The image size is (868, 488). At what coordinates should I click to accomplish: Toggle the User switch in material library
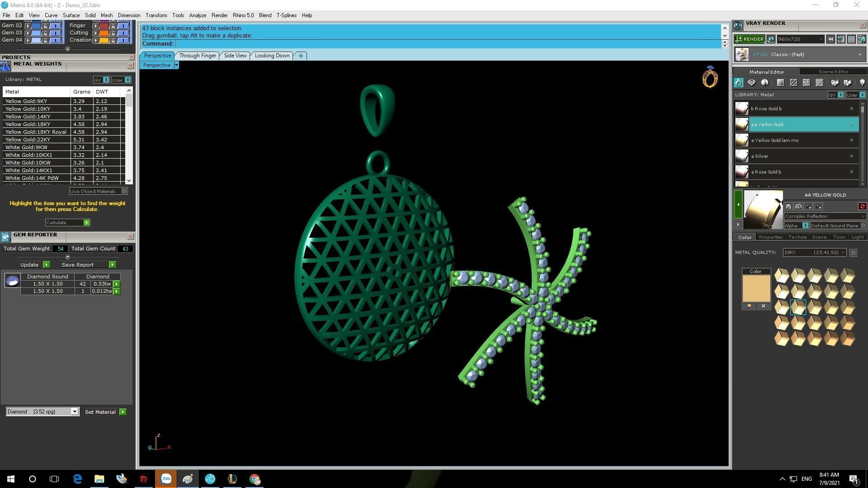(856, 95)
